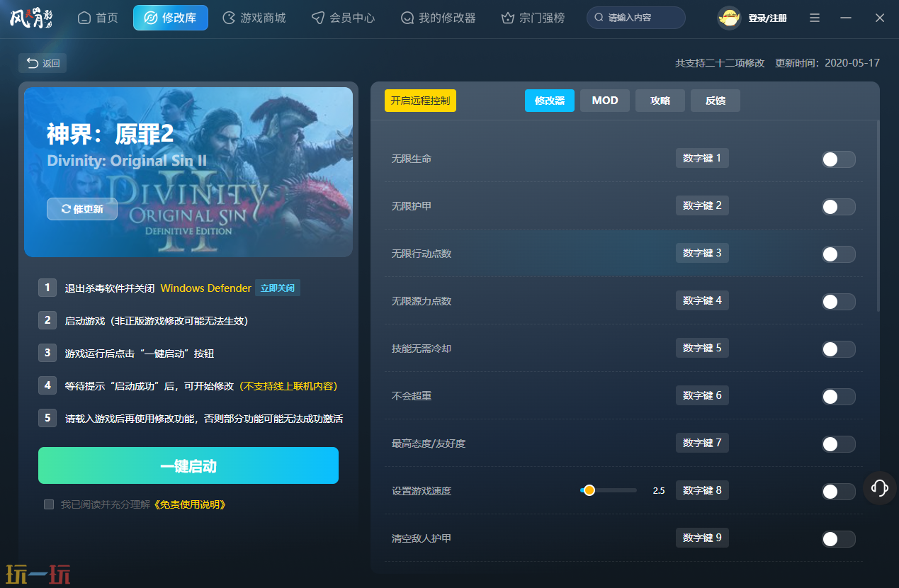Select the 修改器 panel tab

pos(550,101)
